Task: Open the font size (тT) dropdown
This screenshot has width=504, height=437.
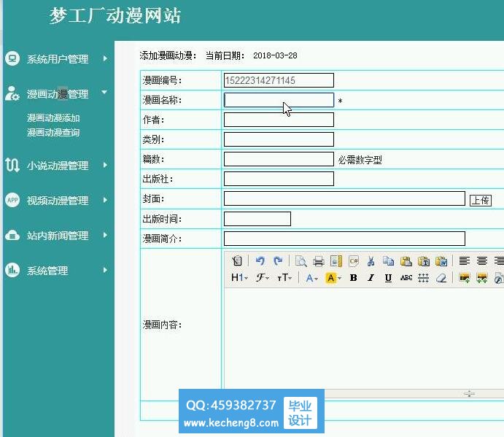Action: [284, 278]
